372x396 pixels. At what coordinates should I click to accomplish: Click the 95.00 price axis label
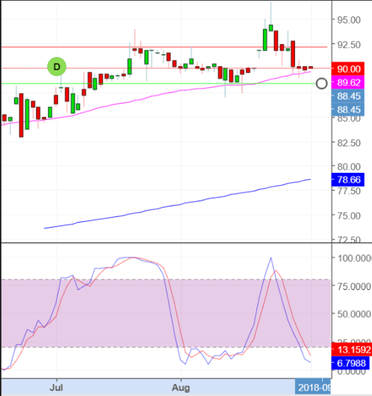pyautogui.click(x=347, y=20)
